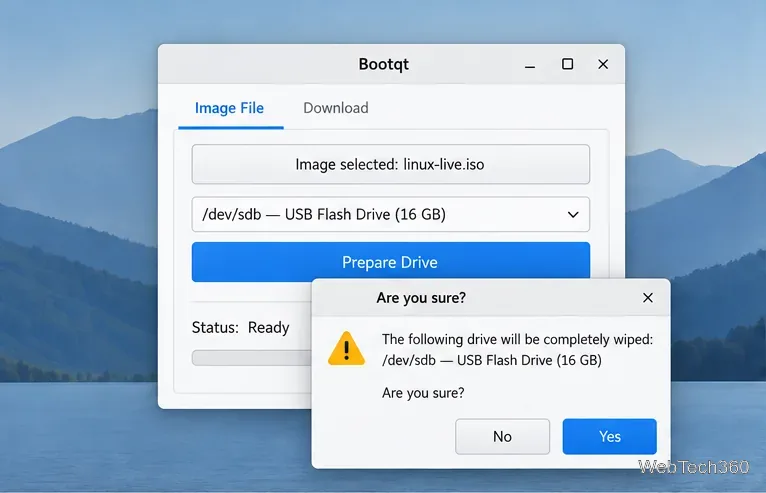Open the Download tab
The height and width of the screenshot is (493, 766).
pos(336,108)
